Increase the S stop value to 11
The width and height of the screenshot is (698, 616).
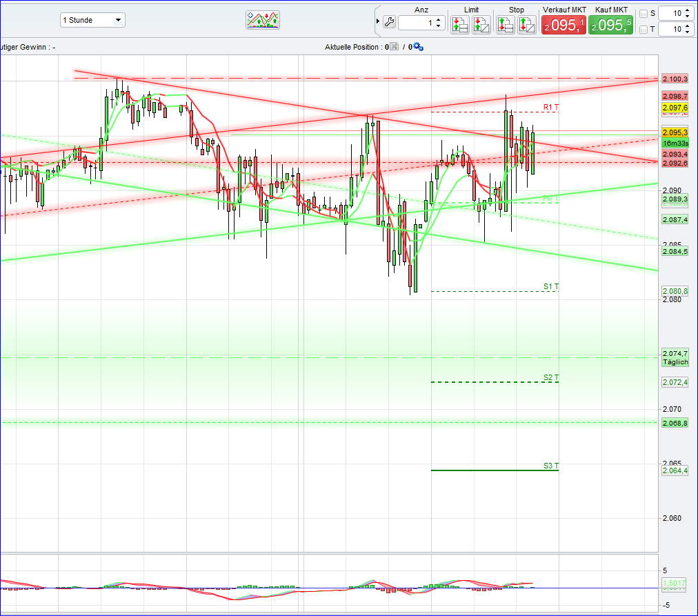pos(688,10)
